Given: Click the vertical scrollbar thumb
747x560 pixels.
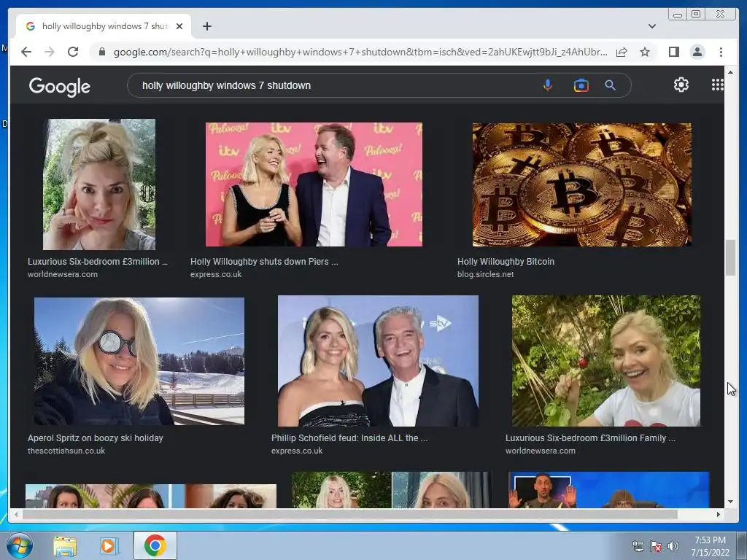Looking at the screenshot, I should click(x=730, y=258).
